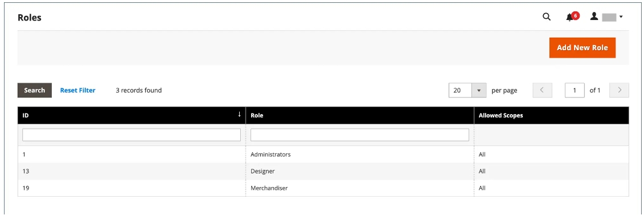Go to previous page arrow
Screen dimensions: 644x219
coord(542,90)
